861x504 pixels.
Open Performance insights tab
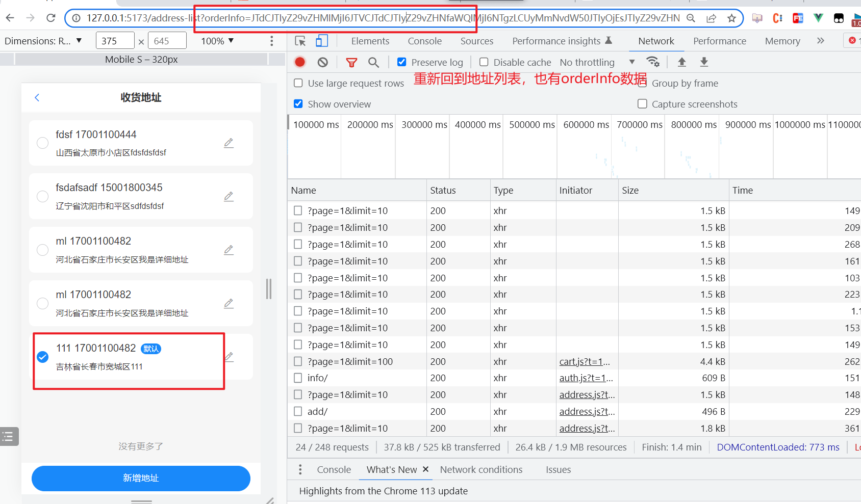tap(562, 41)
